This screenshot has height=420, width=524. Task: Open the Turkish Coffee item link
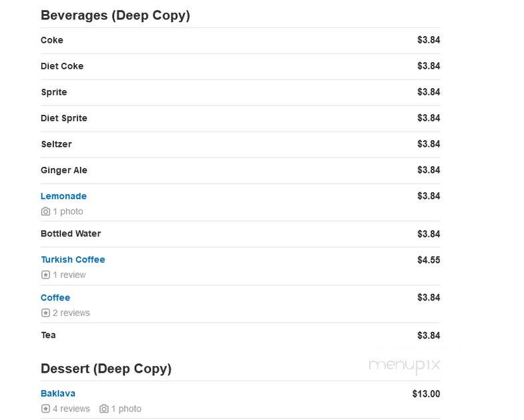[73, 260]
